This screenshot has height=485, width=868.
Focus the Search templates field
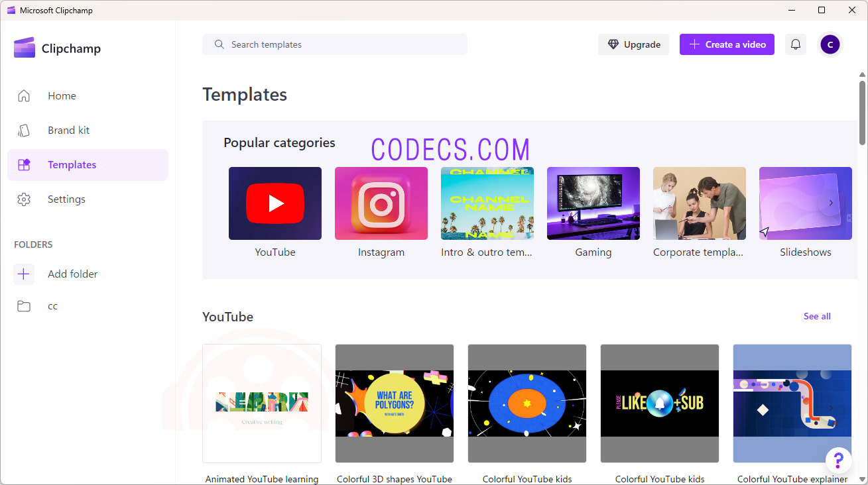click(x=335, y=44)
